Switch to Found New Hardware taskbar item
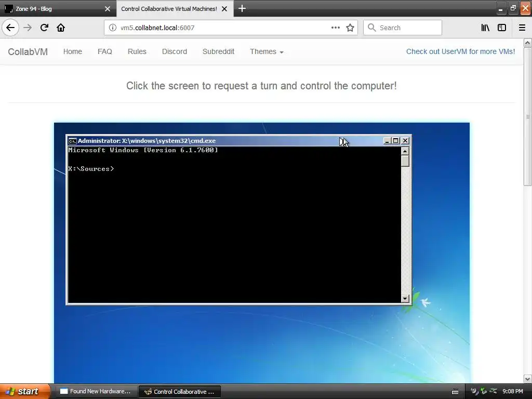This screenshot has height=399, width=532. (x=96, y=392)
